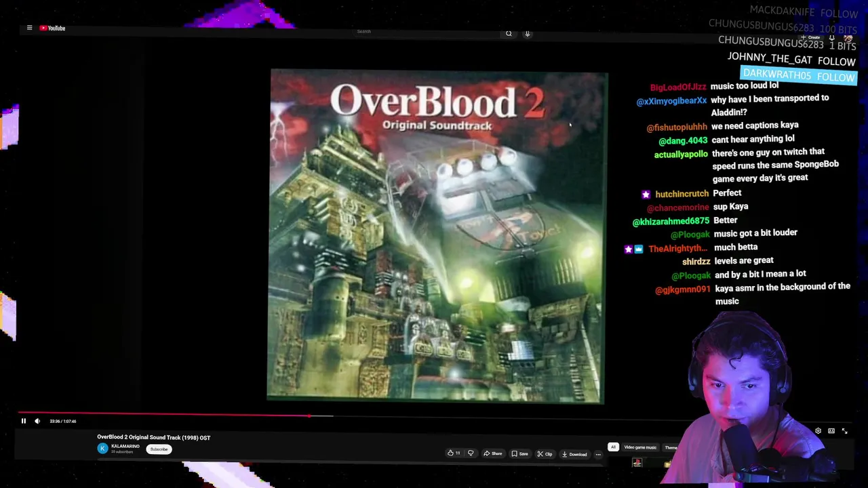Open the KALAMARINO channel avatar
The image size is (868, 488).
coord(102,448)
